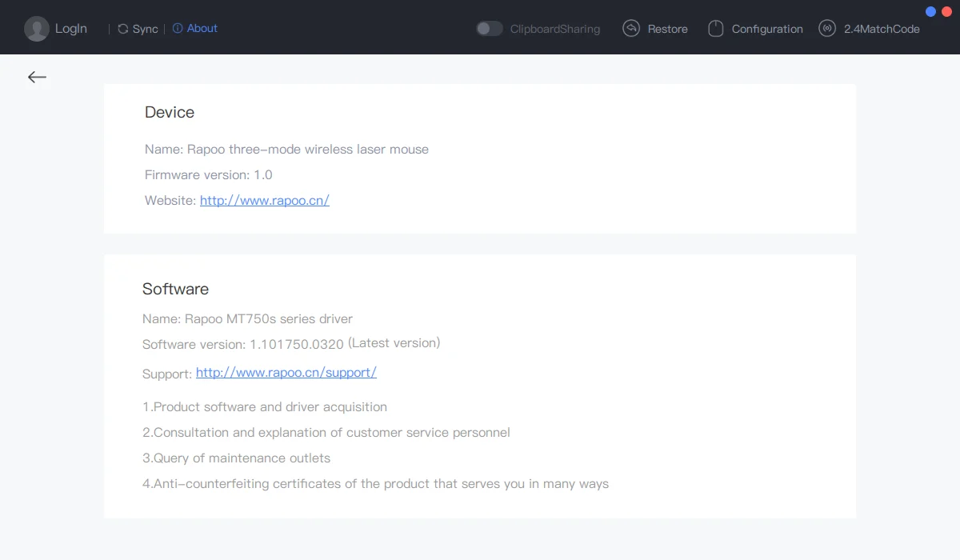The width and height of the screenshot is (960, 560).
Task: Click the Restore circular arrow icon
Action: point(631,29)
